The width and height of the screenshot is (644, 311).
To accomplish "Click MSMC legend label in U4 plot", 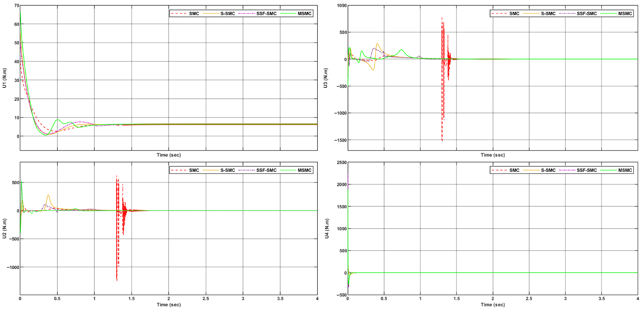I will tap(625, 170).
